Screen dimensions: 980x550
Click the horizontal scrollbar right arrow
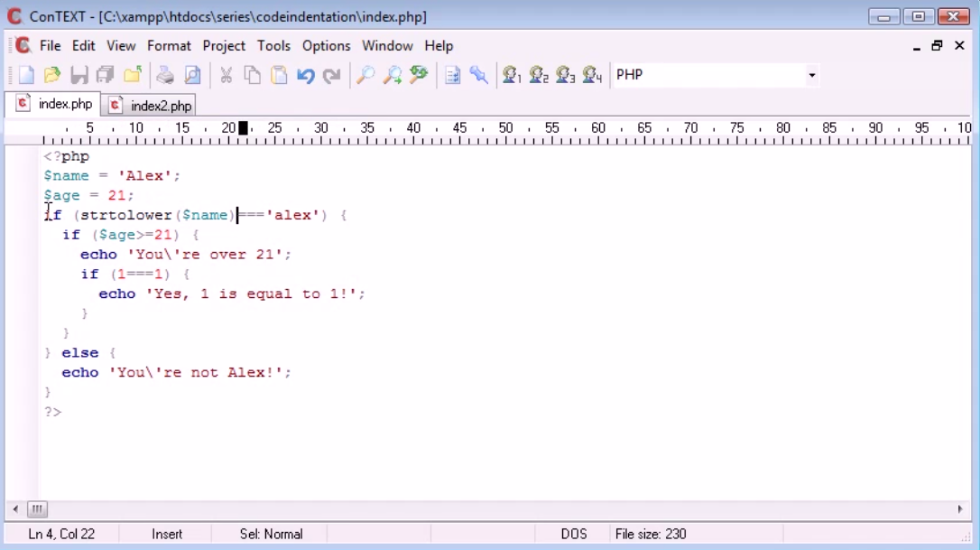959,509
